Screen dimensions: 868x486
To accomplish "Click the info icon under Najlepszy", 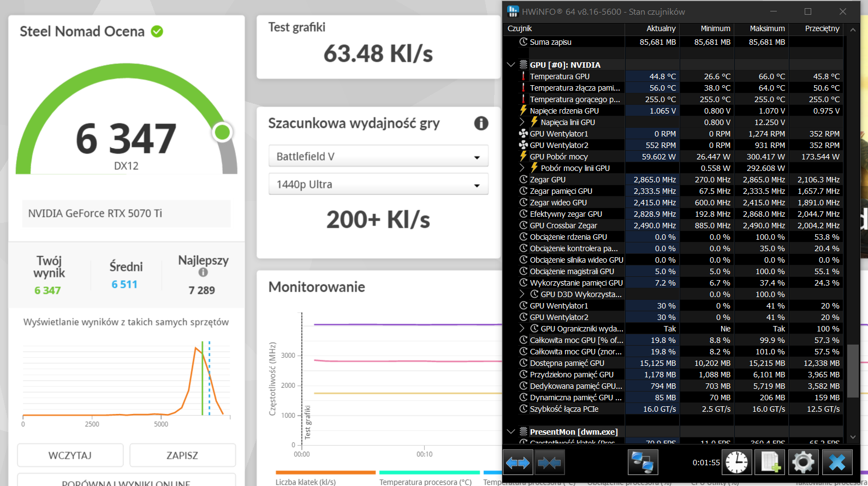I will coord(203,272).
